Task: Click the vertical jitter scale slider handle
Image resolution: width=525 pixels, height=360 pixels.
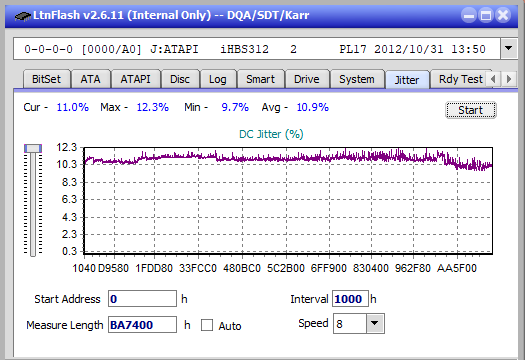Action: pos(33,148)
